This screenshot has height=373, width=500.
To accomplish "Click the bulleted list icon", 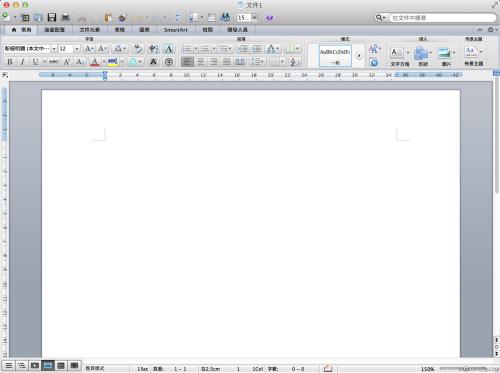I will coord(187,49).
